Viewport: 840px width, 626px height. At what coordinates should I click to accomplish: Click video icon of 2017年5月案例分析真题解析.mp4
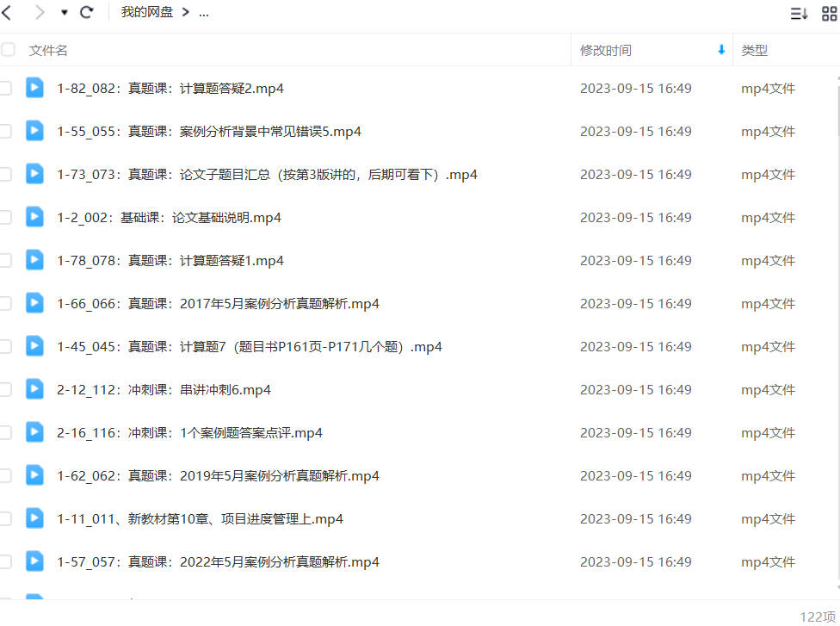34,303
